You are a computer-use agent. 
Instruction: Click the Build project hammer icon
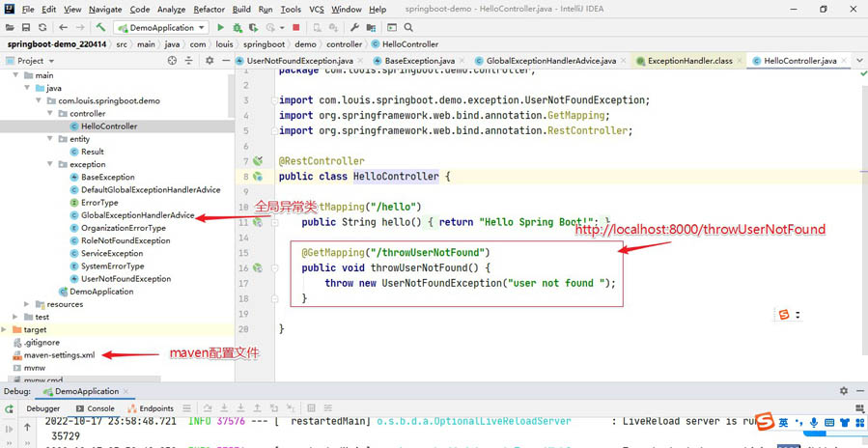pos(100,27)
